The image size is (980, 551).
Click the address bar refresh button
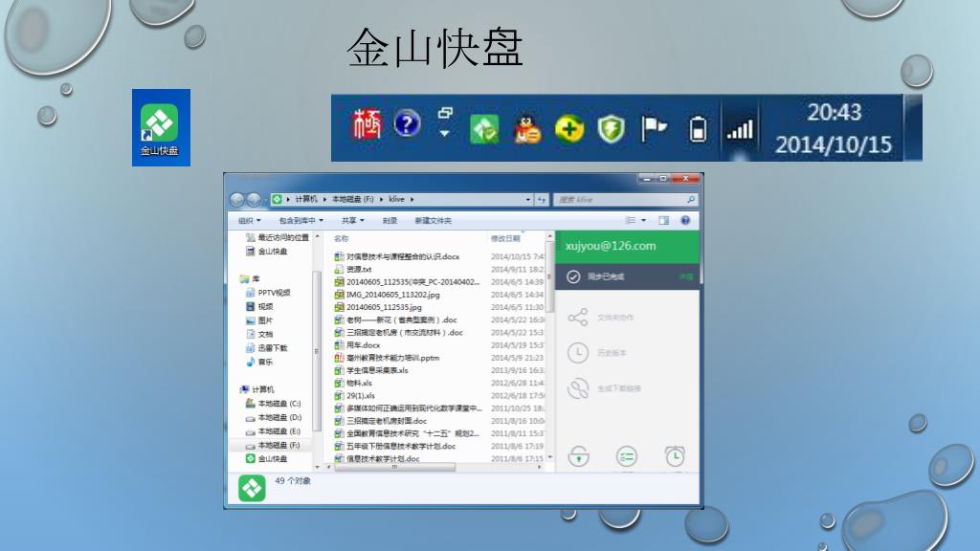pos(542,200)
